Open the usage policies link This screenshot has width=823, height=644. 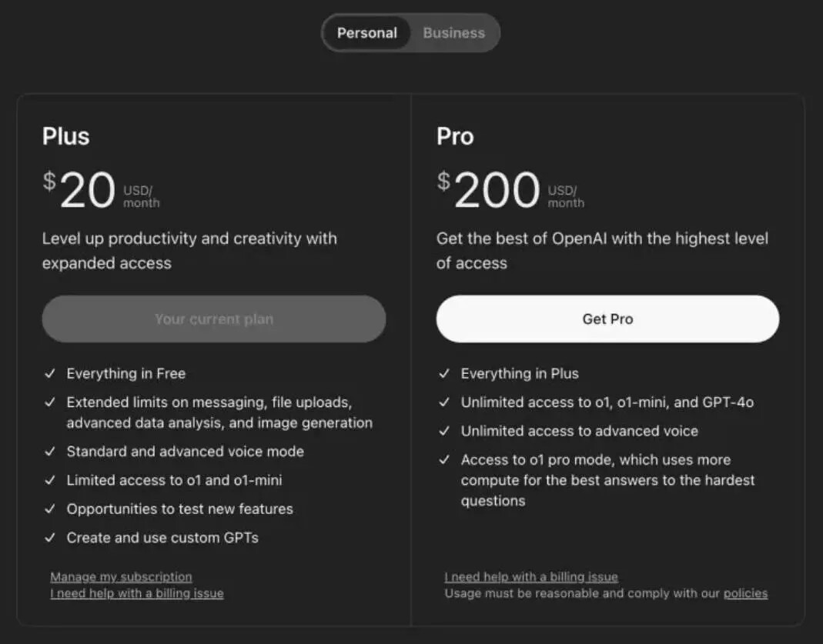[x=745, y=593]
